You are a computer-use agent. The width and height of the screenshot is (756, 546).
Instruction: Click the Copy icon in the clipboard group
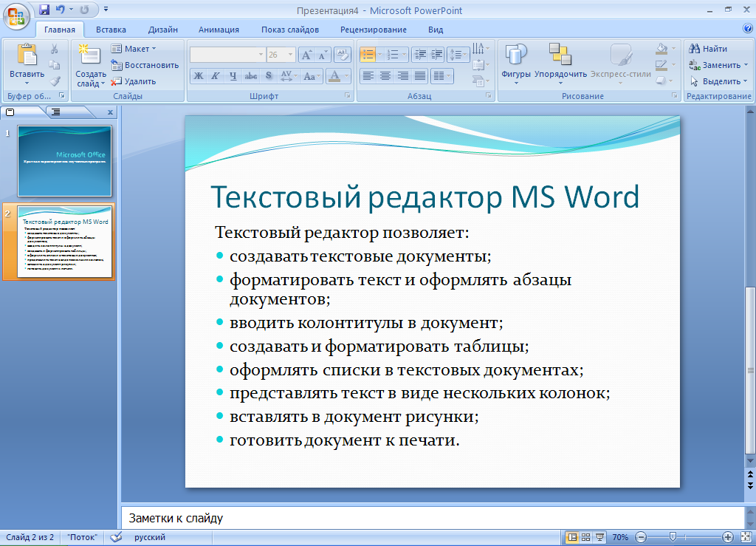pyautogui.click(x=55, y=64)
